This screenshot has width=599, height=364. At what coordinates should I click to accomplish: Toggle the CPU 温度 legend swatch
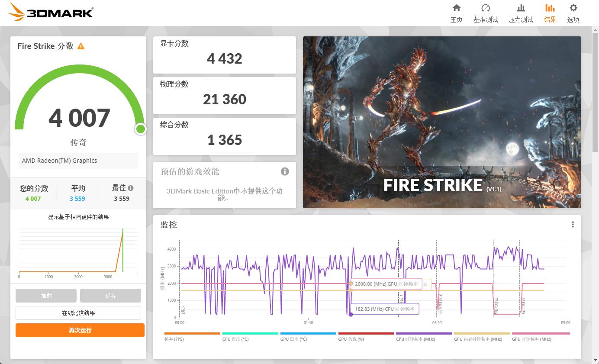pyautogui.click(x=250, y=334)
